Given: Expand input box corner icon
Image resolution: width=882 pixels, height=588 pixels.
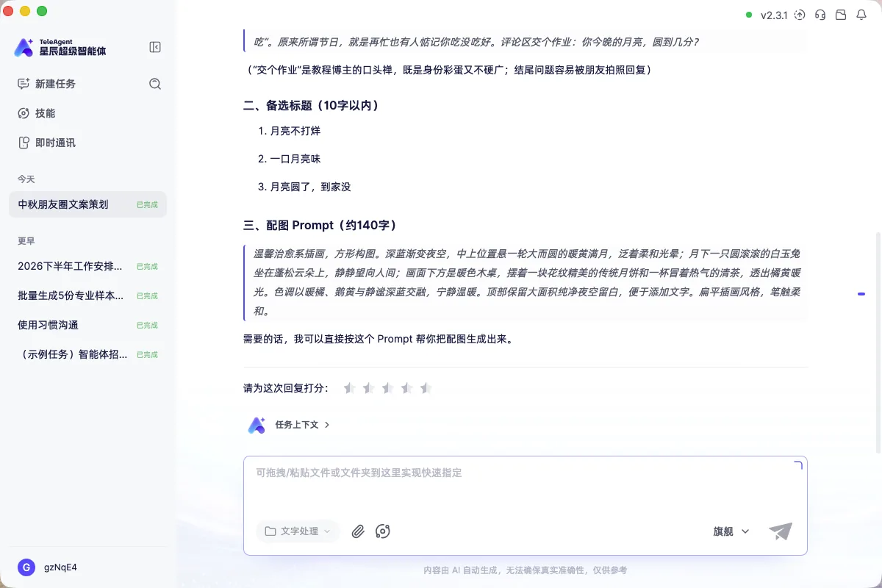Looking at the screenshot, I should (798, 465).
